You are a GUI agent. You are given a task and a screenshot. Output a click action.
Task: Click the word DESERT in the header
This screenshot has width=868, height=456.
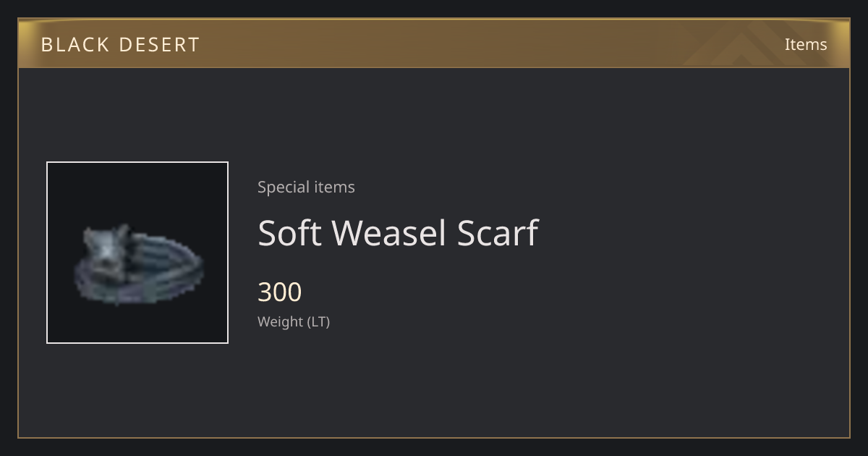point(159,44)
